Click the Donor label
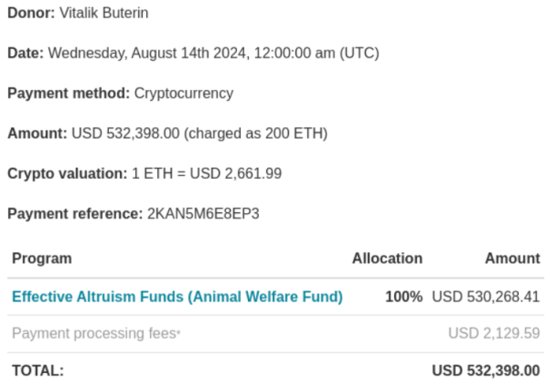Viewport: 545px width, 392px height. pyautogui.click(x=31, y=13)
